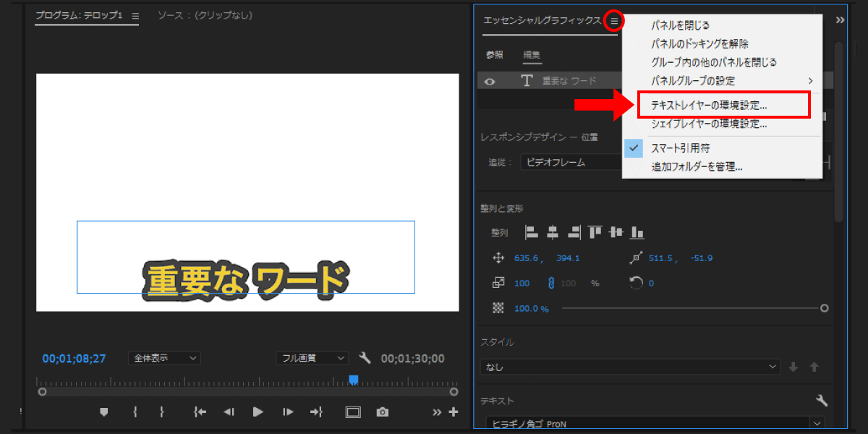Open the フル画質 playback resolution dropdown
This screenshot has height=434, width=868.
coord(312,357)
